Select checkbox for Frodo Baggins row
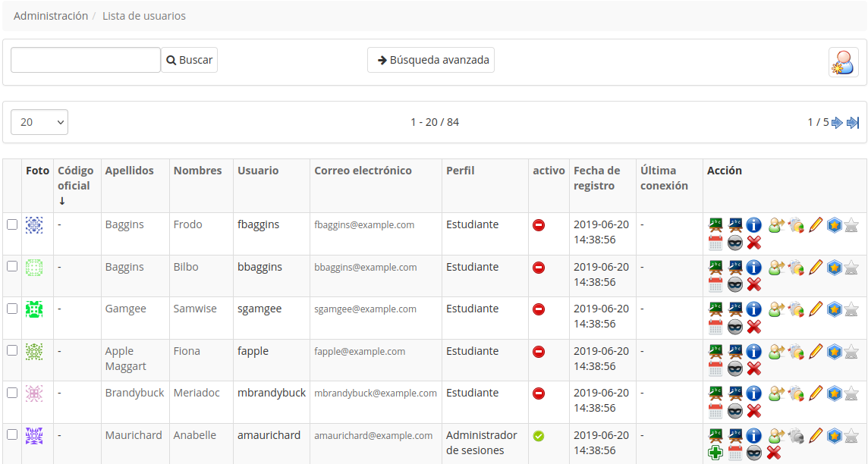 coord(12,224)
